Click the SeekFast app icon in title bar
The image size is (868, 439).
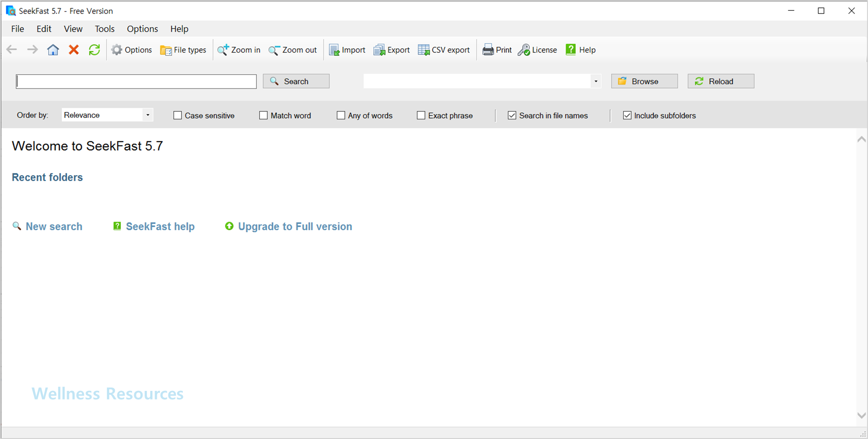click(x=11, y=11)
